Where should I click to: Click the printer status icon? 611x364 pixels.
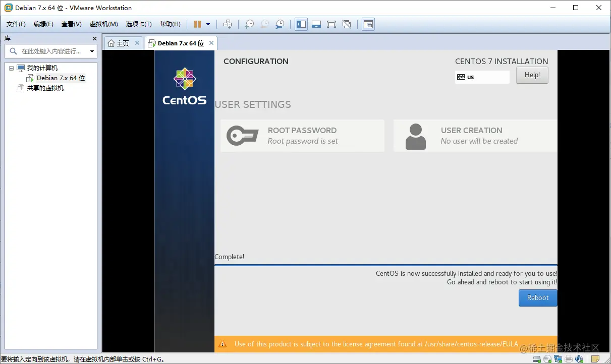[569, 359]
